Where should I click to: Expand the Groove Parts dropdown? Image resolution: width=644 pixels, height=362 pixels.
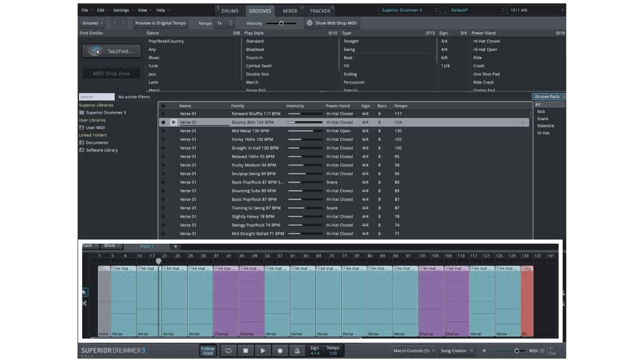[549, 97]
